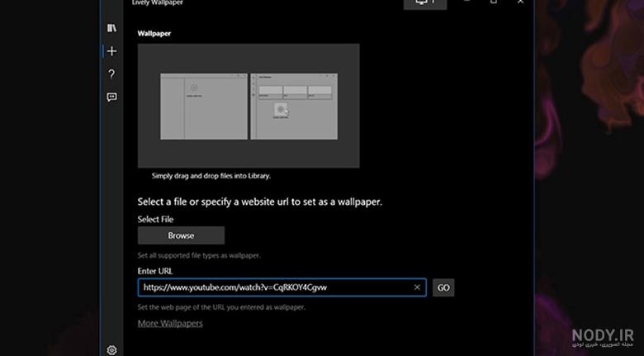Click the 'Select a file or specify' heading
The height and width of the screenshot is (356, 644).
click(259, 202)
